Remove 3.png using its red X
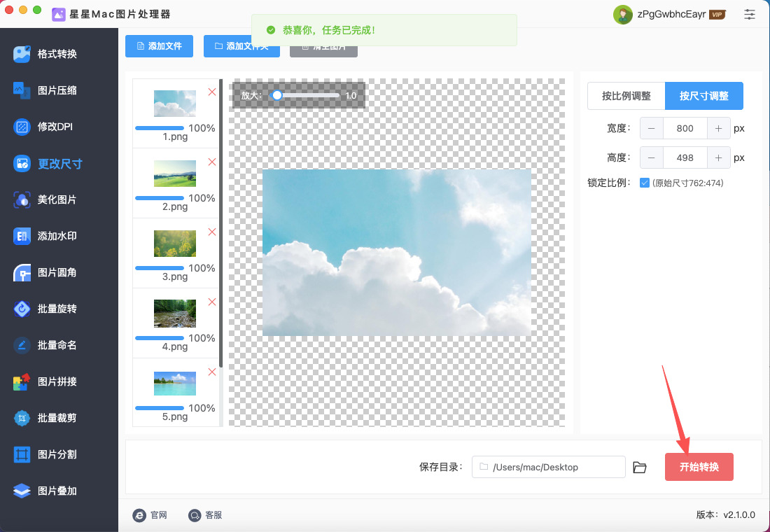 click(212, 232)
